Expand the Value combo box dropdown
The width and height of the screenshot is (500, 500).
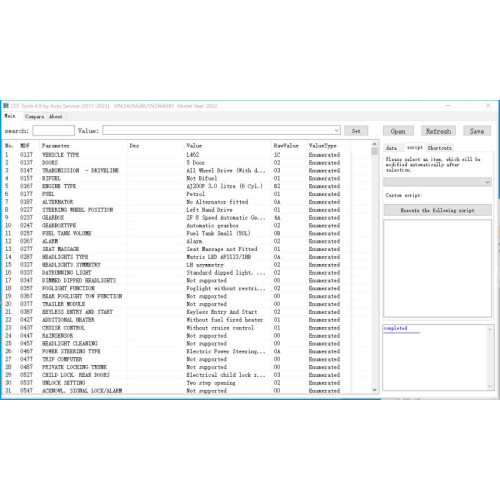(x=337, y=130)
